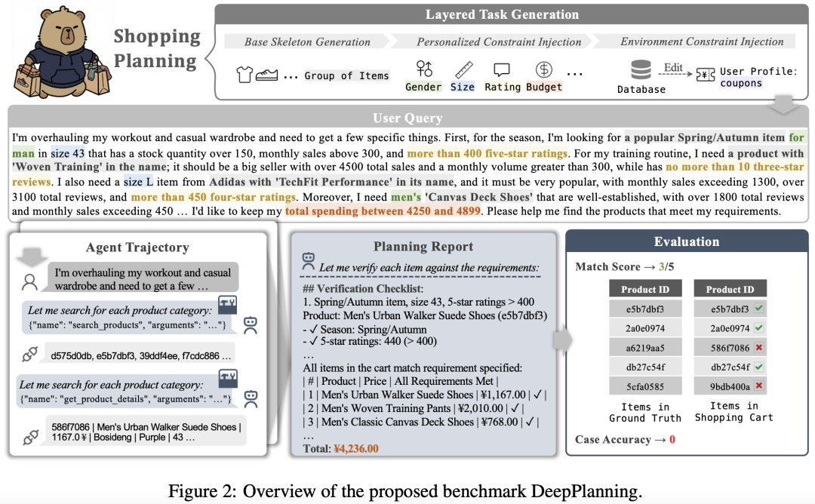The height and width of the screenshot is (504, 815).
Task: Click the bear mascot holding shopping bags
Action: 61,53
